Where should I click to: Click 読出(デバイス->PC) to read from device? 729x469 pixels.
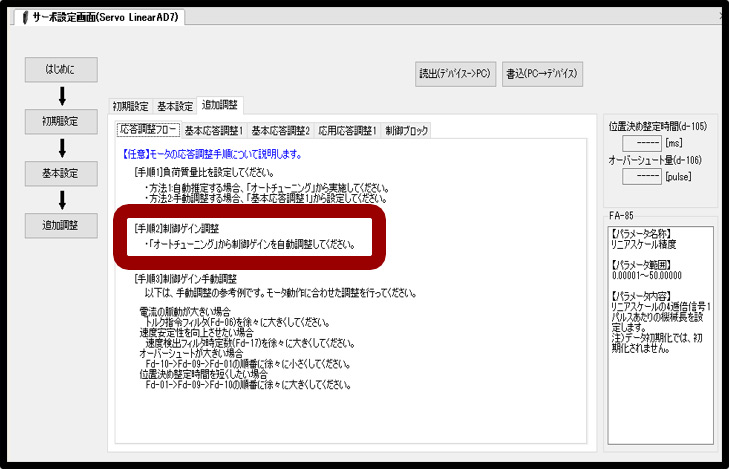(455, 74)
